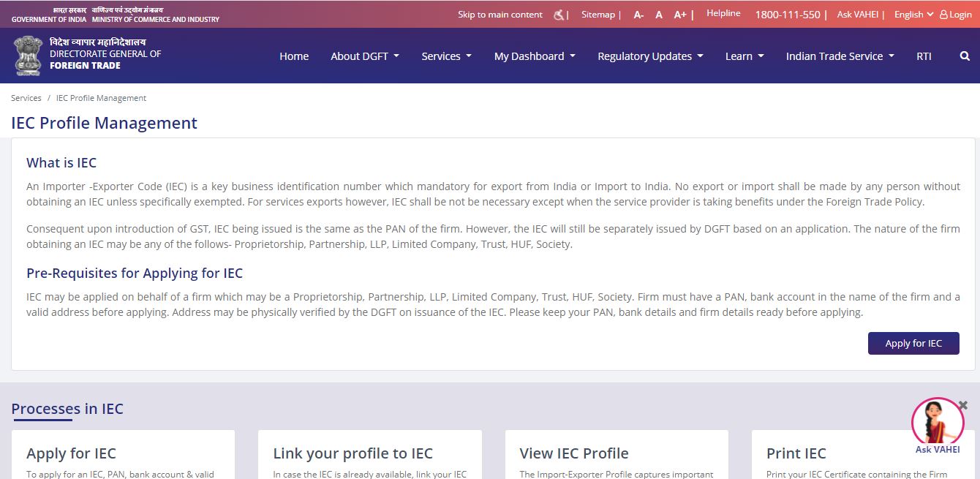Open the Sitemap link

pos(598,14)
